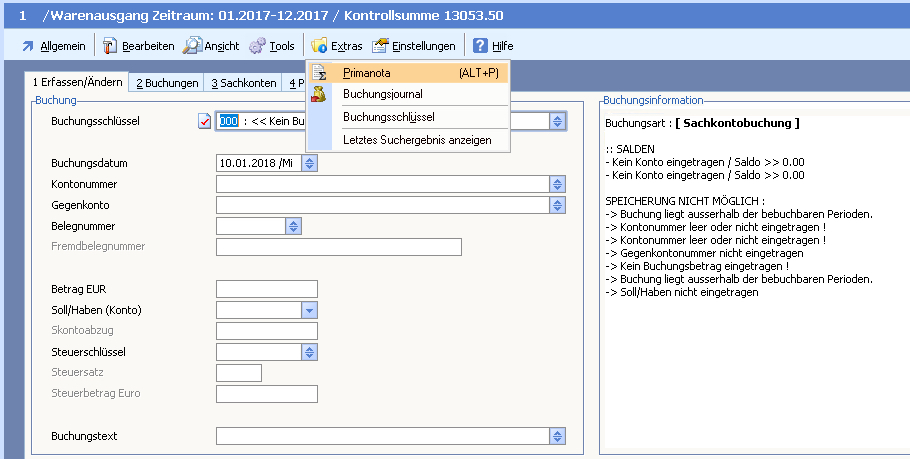Adjust the Buchungsdatum spinner arrows

point(309,163)
